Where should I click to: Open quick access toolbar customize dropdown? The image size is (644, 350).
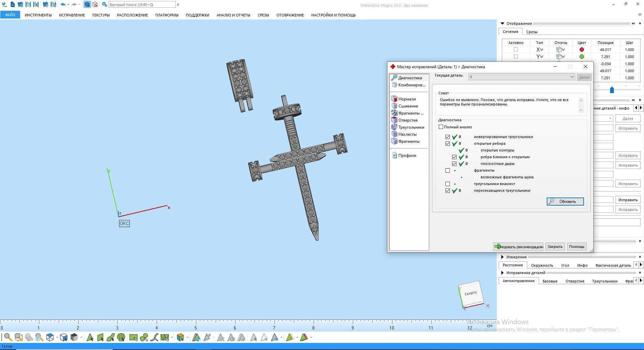pos(178,5)
